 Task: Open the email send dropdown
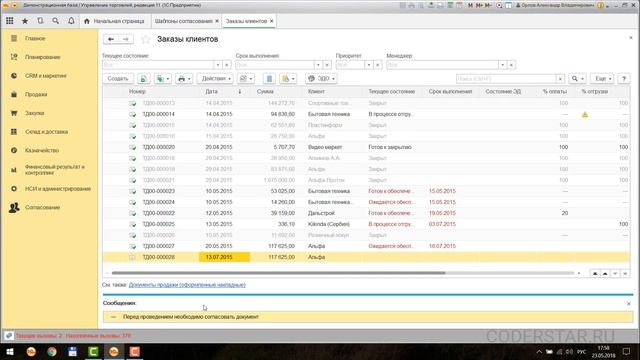pyautogui.click(x=246, y=78)
